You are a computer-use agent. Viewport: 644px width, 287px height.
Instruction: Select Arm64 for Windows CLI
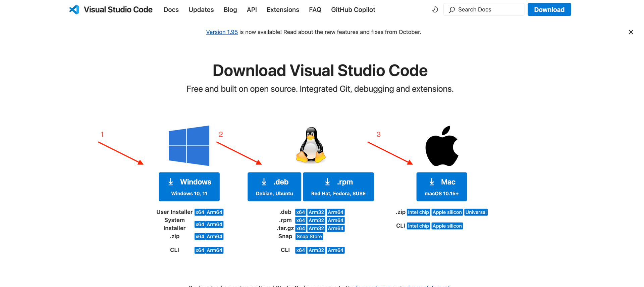click(215, 250)
